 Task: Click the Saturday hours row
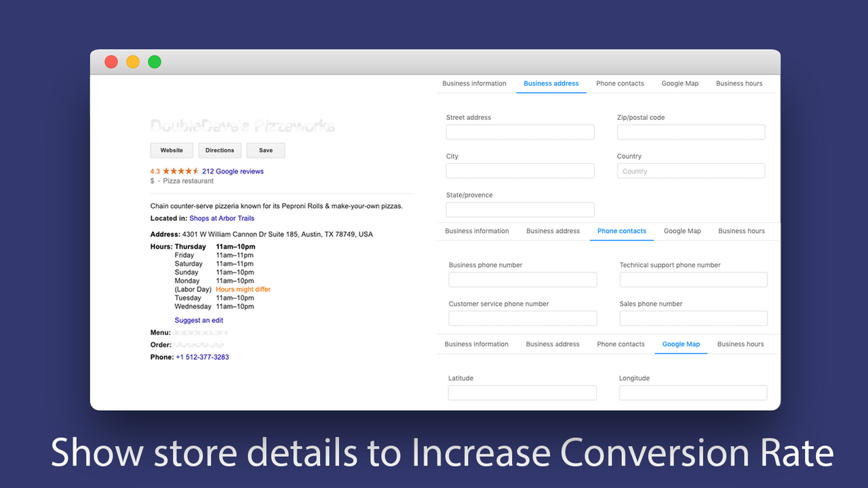coord(214,264)
